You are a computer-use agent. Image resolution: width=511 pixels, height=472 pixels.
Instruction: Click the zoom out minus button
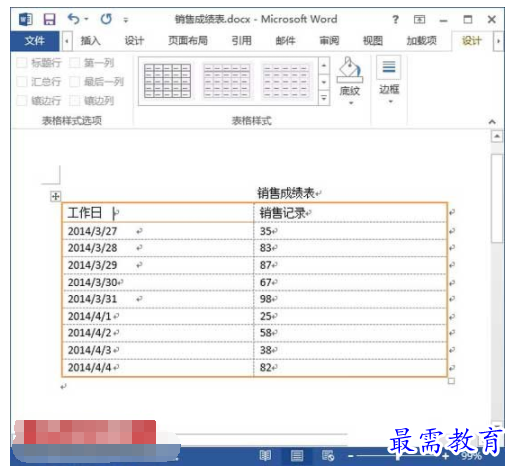(x=351, y=456)
